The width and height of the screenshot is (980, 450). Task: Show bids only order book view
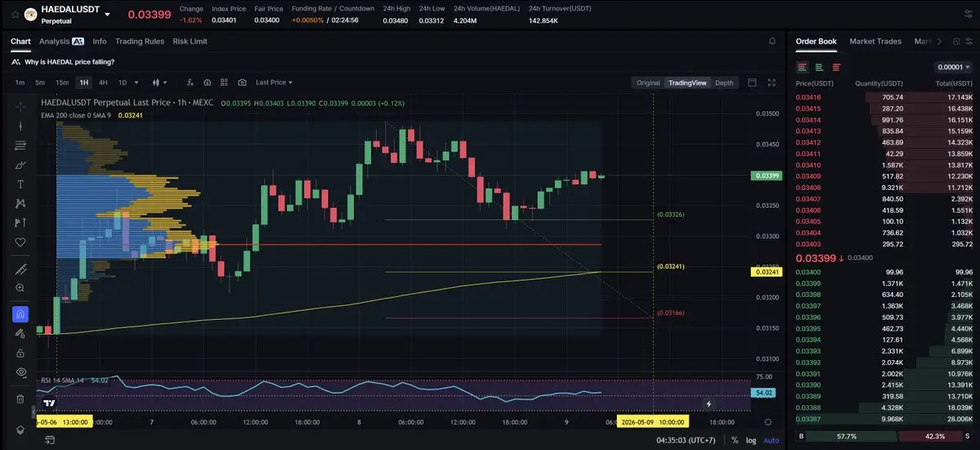pos(819,67)
